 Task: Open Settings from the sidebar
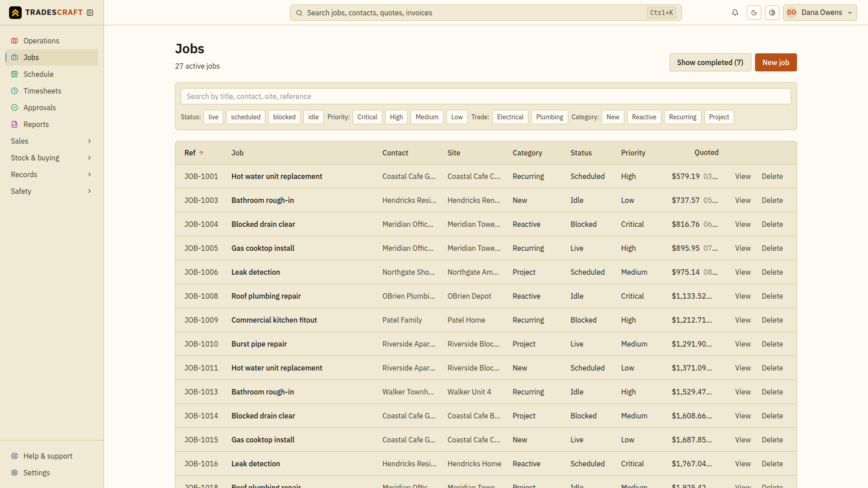(x=52, y=473)
